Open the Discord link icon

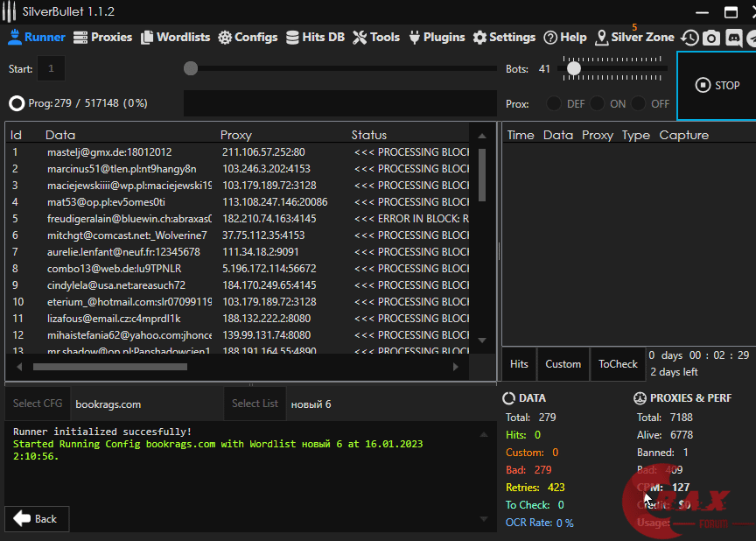coord(733,38)
